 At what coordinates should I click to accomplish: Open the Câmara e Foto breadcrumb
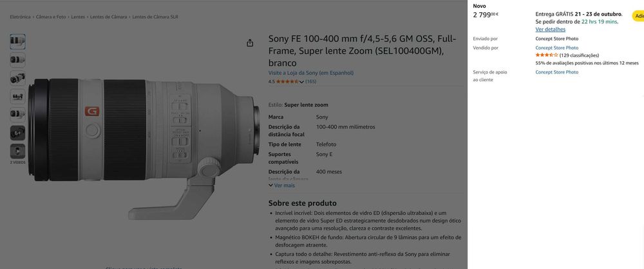point(51,17)
